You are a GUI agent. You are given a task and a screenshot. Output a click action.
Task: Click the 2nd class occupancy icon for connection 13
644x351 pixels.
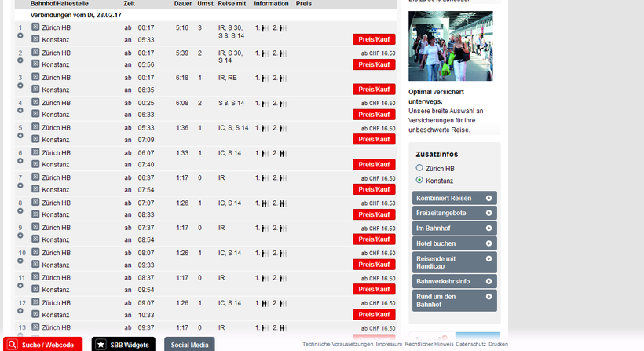283,328
